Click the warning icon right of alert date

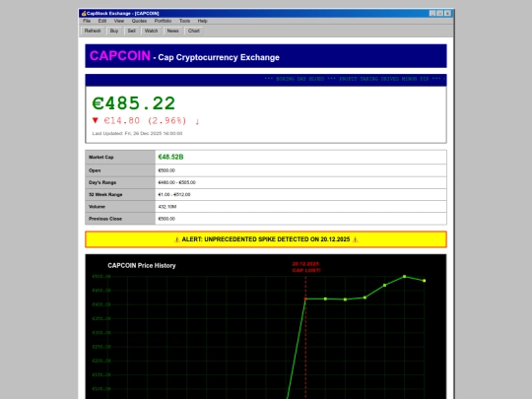[x=356, y=239]
